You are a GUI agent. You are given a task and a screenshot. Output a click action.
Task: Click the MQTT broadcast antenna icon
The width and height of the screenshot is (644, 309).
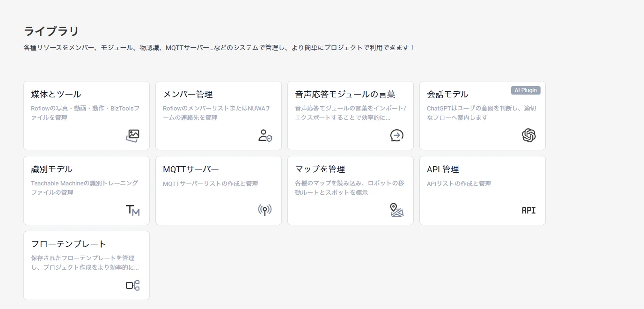tap(265, 210)
